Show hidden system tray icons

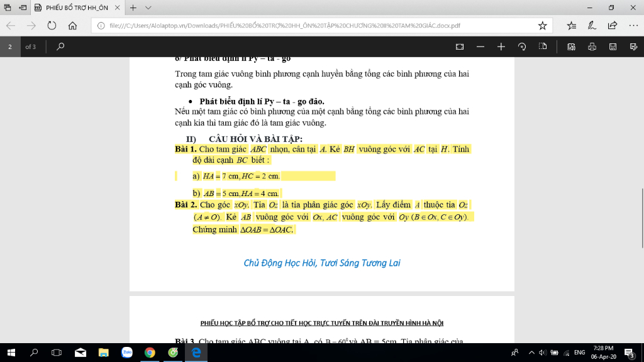coord(531,353)
